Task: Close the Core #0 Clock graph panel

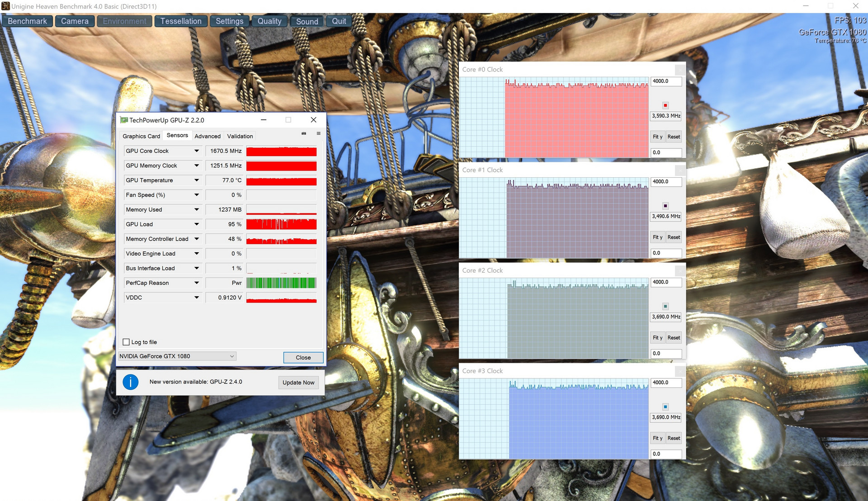Action: point(679,70)
